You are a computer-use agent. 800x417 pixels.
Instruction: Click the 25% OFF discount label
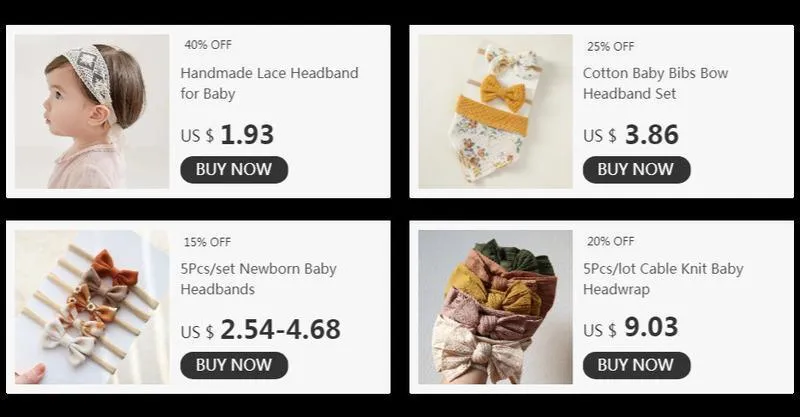click(x=611, y=46)
